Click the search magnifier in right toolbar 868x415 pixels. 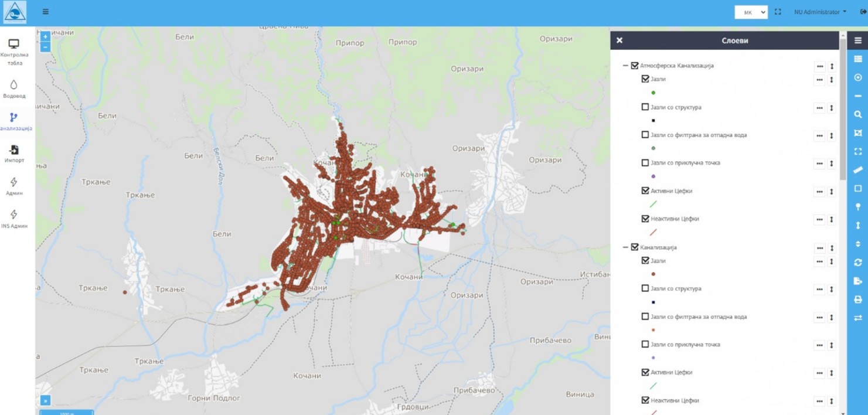pyautogui.click(x=858, y=115)
